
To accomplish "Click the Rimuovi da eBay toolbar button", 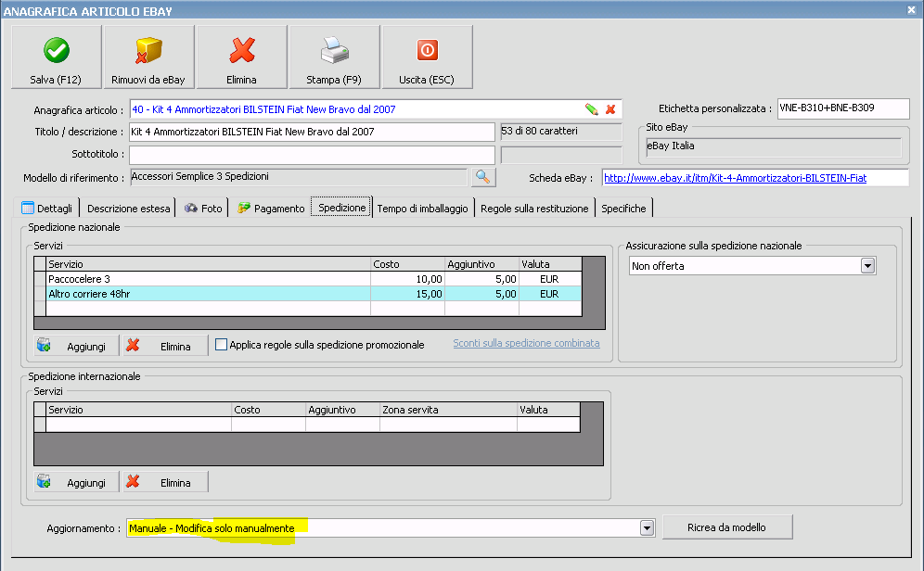I will pyautogui.click(x=148, y=57).
